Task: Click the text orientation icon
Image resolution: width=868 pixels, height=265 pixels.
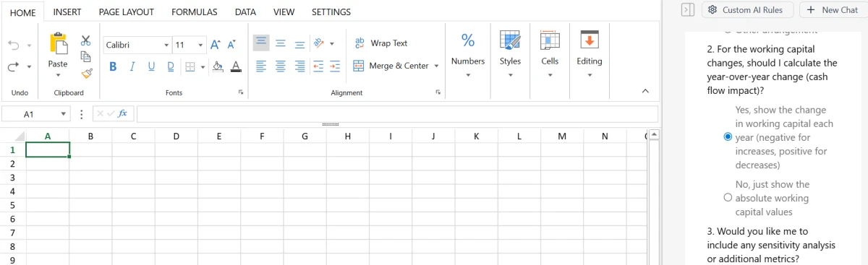Action: click(319, 43)
